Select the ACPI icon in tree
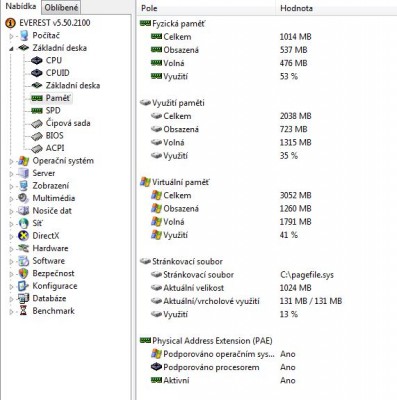 coord(37,148)
